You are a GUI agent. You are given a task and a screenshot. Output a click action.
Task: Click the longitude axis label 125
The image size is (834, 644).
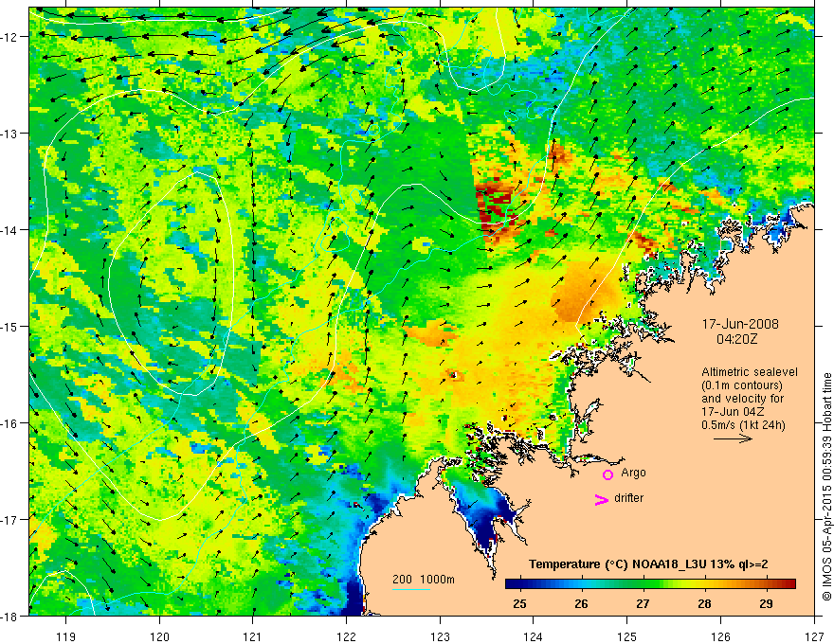[x=627, y=636]
